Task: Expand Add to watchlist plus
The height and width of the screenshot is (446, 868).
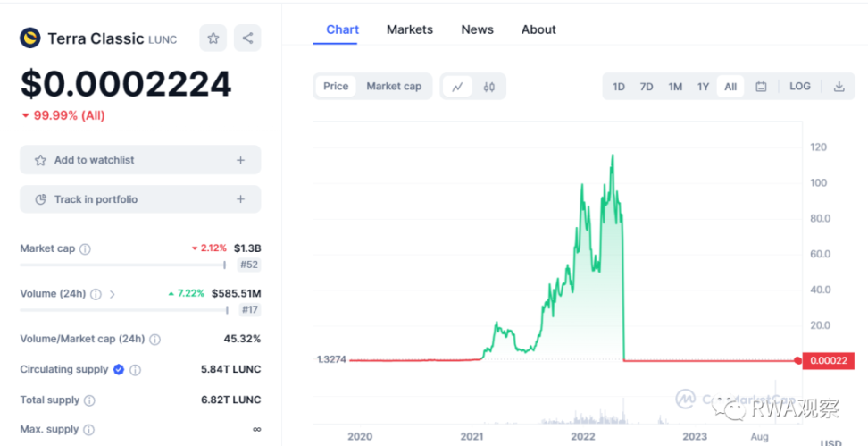Action: pos(240,160)
